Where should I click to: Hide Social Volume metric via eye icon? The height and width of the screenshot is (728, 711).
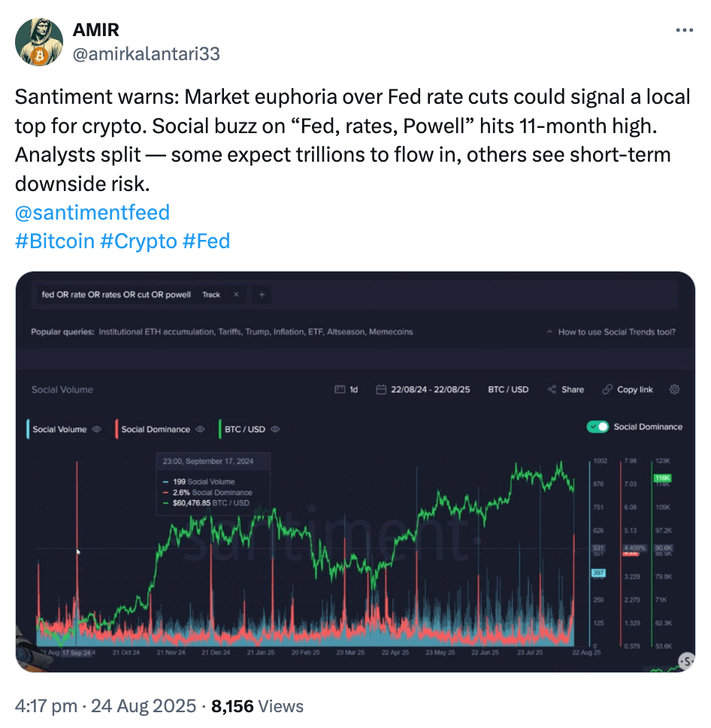click(x=96, y=429)
